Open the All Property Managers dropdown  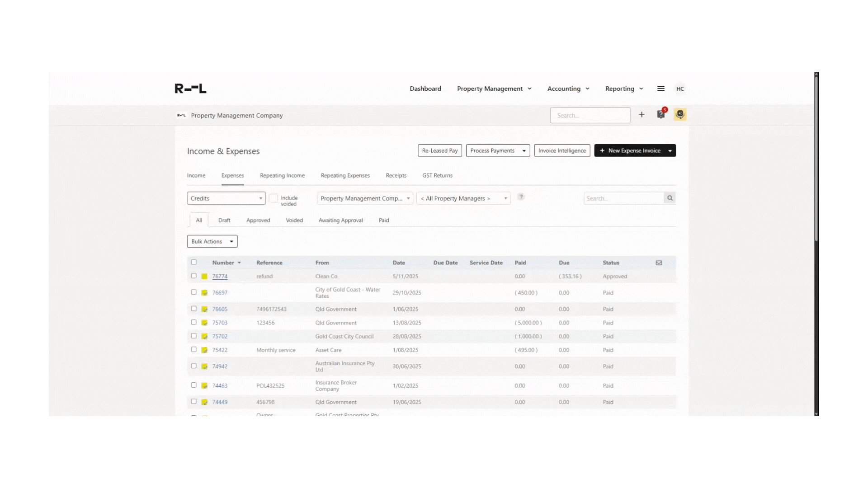pos(463,198)
